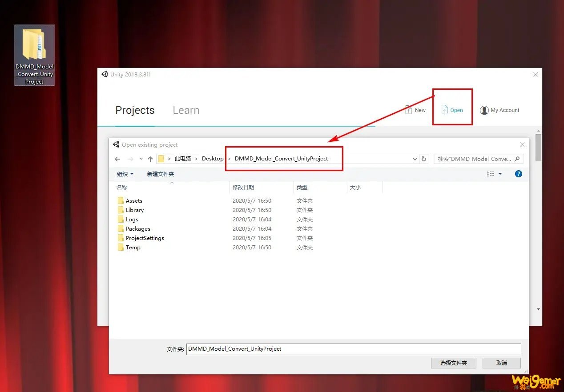Click the change view layout icon
The height and width of the screenshot is (392, 564).
[x=491, y=174]
